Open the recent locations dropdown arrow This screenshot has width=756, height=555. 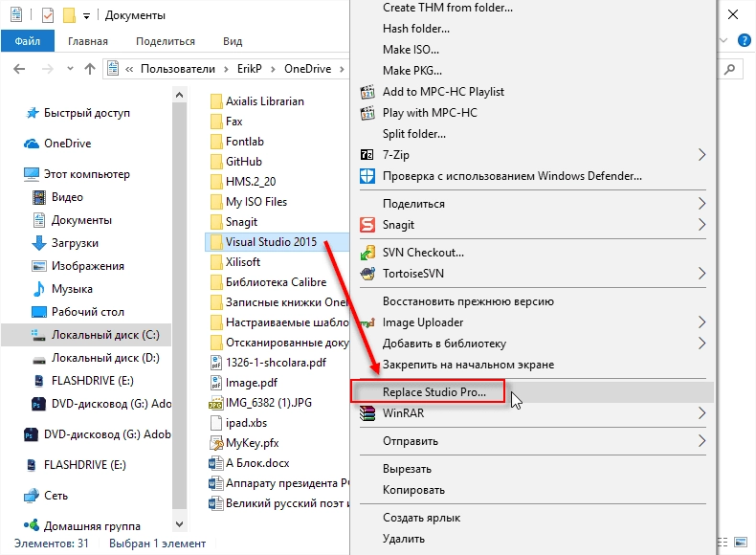pyautogui.click(x=71, y=69)
